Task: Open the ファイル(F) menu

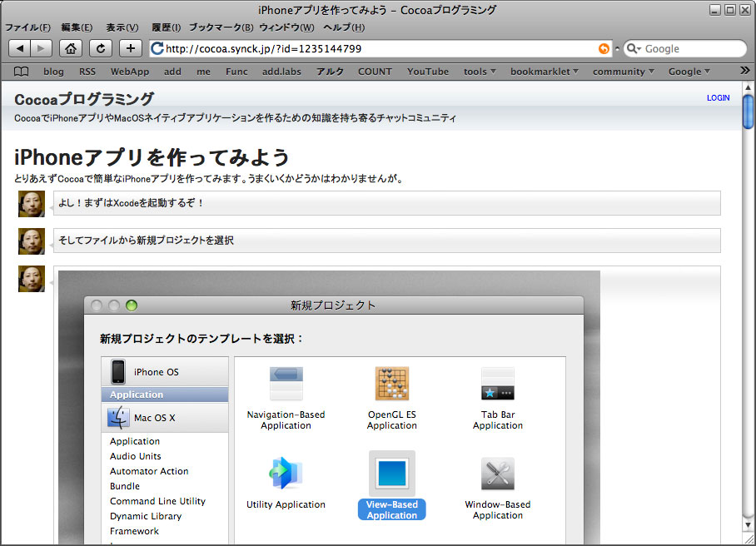Action: (28, 27)
